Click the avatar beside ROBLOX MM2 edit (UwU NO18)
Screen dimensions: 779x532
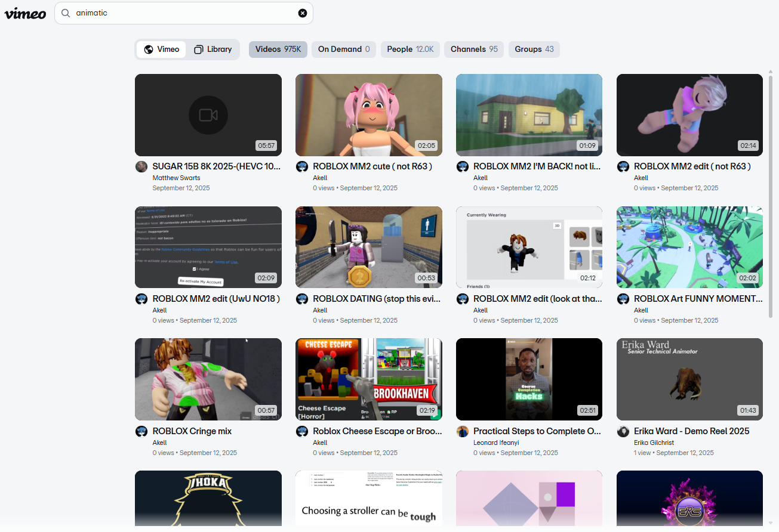tap(141, 299)
